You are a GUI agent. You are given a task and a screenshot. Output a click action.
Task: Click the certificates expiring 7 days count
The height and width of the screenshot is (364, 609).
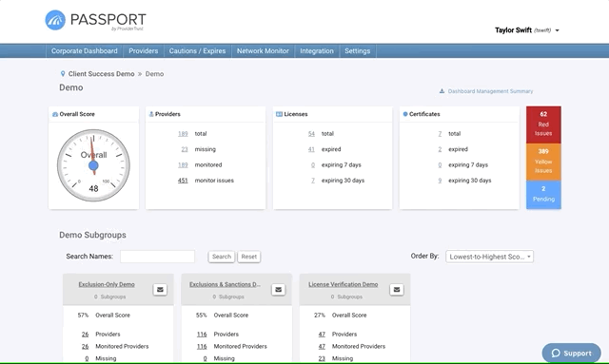(440, 165)
